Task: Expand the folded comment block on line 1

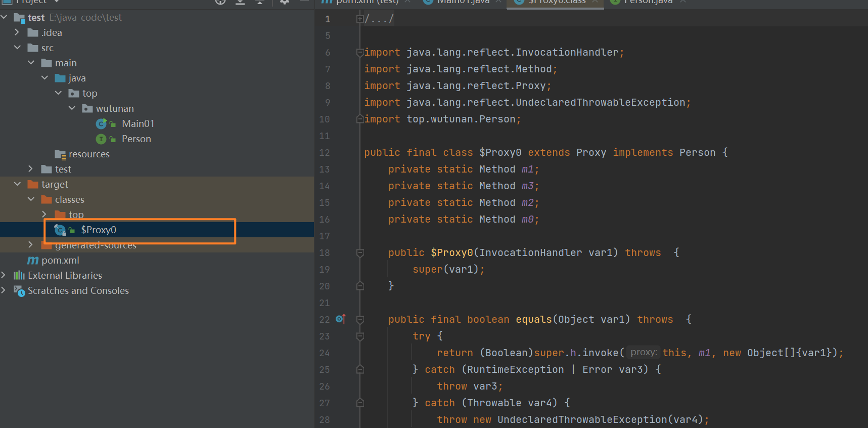Action: (359, 19)
